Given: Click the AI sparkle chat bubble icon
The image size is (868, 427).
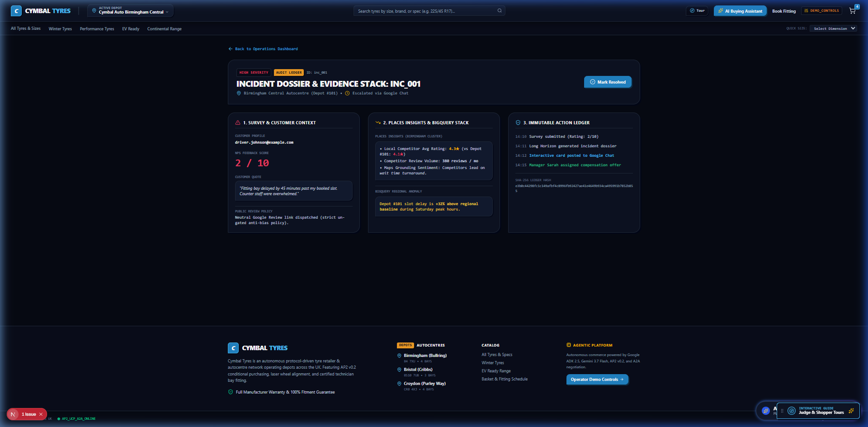Looking at the screenshot, I should pyautogui.click(x=766, y=411).
